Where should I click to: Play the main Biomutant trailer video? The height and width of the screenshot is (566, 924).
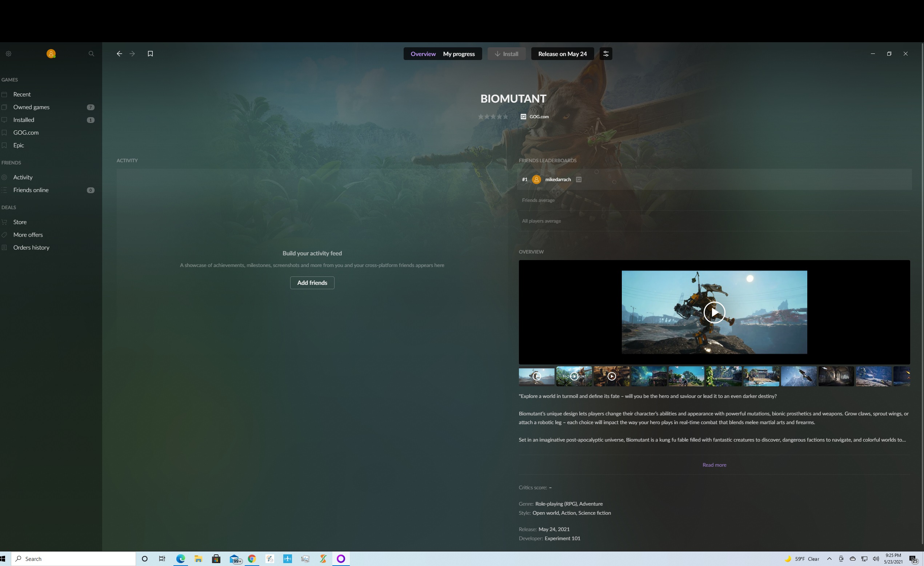click(x=714, y=312)
